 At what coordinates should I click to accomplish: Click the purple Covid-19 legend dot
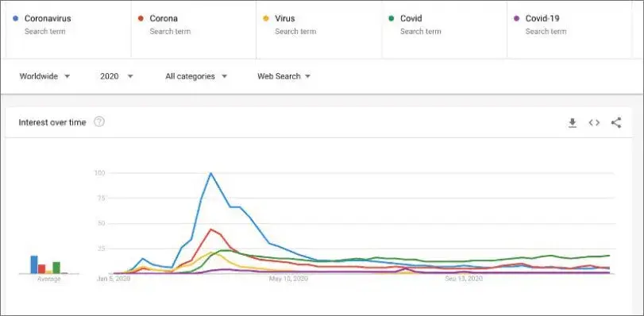[517, 18]
